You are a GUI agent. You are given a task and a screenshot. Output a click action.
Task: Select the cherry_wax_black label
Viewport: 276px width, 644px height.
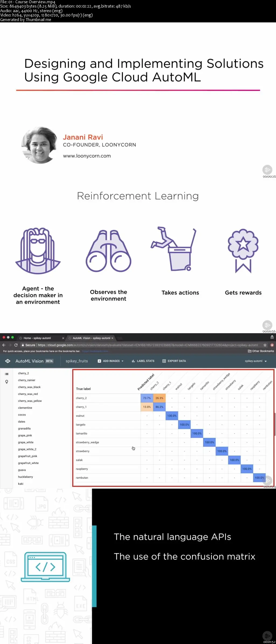pyautogui.click(x=29, y=387)
